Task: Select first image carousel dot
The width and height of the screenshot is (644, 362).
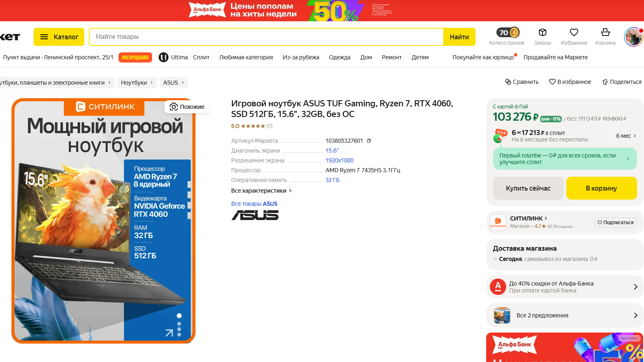Action: [179, 316]
